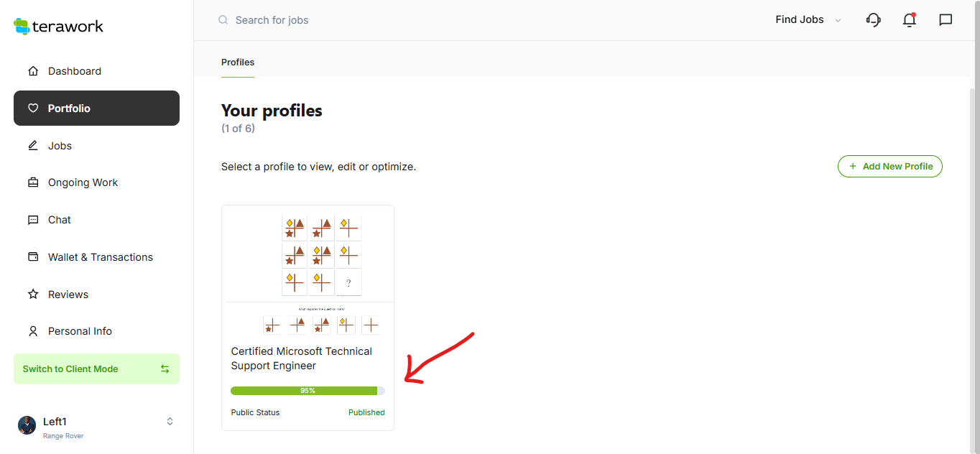Select the Profiles tab
Viewport: 980px width, 454px height.
point(238,62)
